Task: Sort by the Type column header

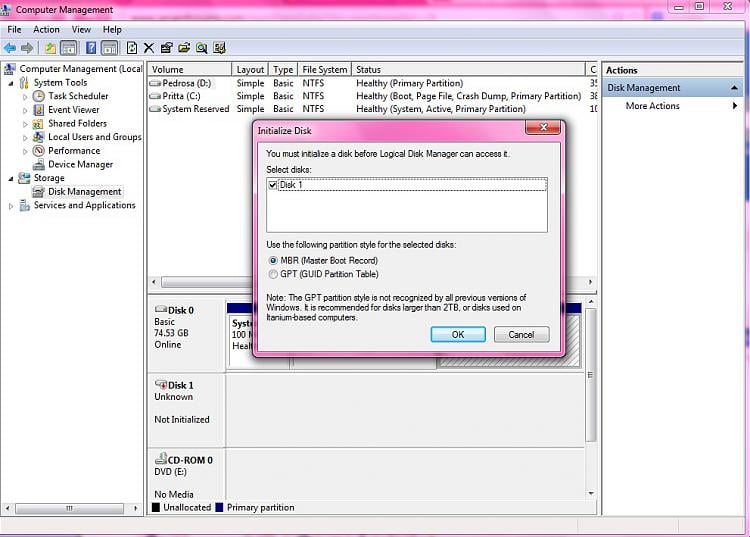Action: point(283,69)
